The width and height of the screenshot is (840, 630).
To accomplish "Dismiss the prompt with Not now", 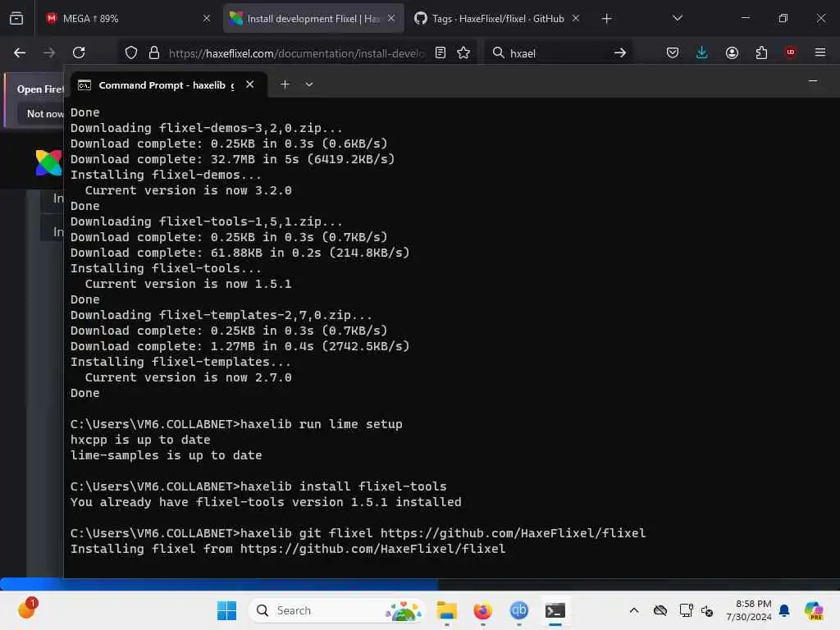I will click(45, 114).
